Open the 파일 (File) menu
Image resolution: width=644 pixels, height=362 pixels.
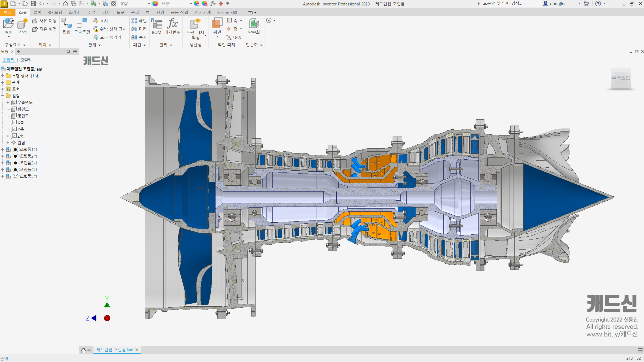point(8,13)
